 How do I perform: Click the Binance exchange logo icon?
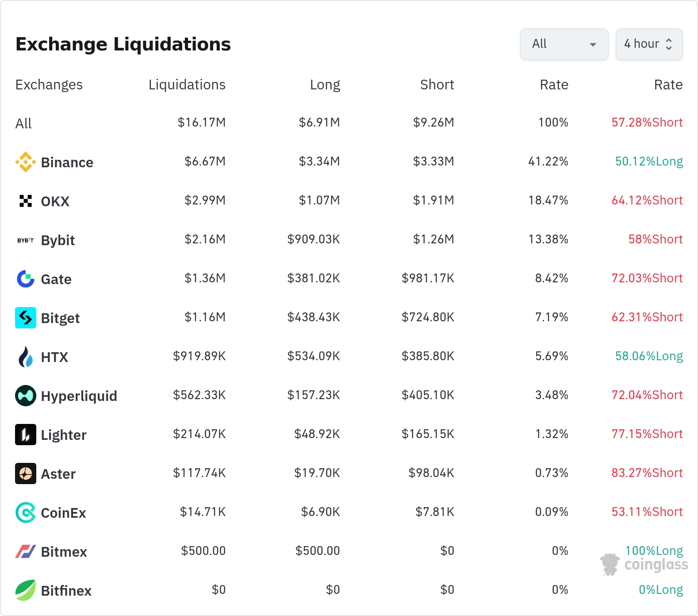(26, 162)
